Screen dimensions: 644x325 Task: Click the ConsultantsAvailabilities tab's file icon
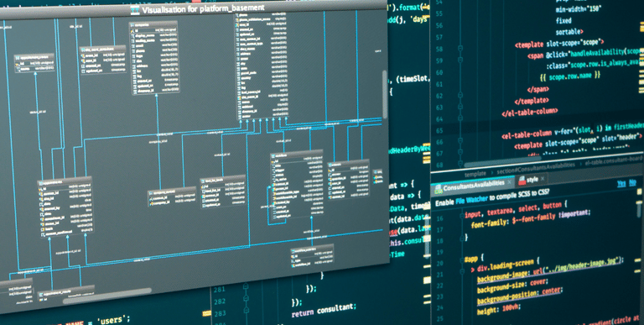[438, 188]
